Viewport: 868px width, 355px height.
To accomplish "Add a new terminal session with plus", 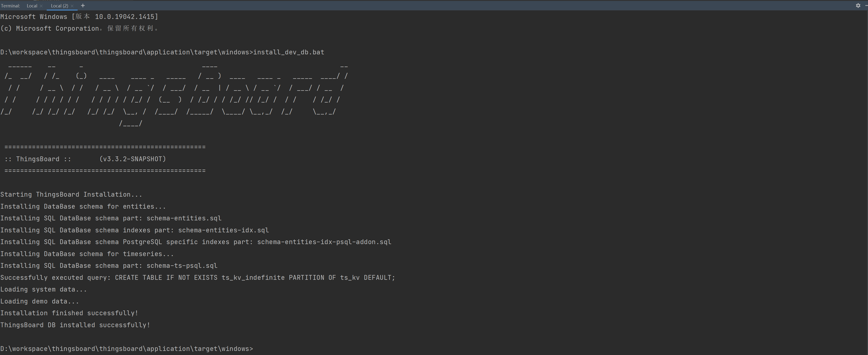I will [x=83, y=6].
